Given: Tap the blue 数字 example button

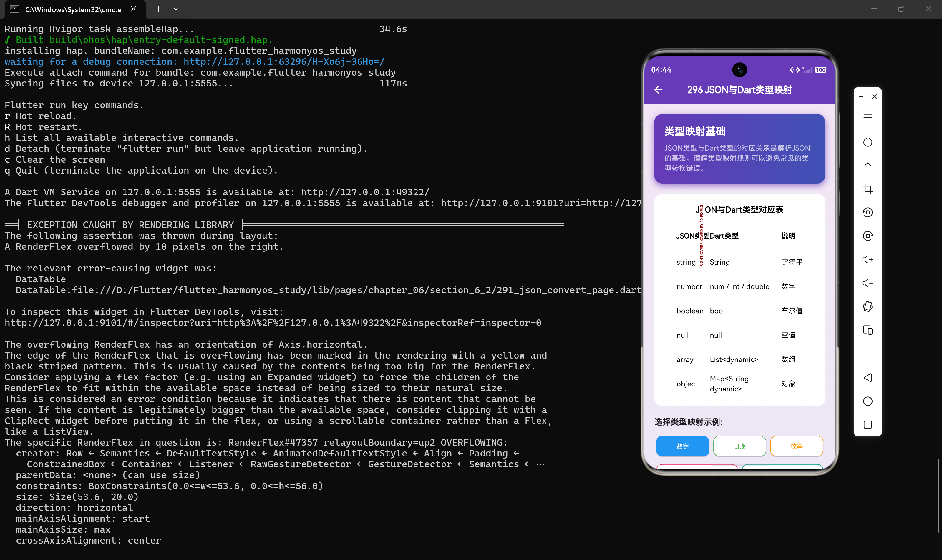Looking at the screenshot, I should click(682, 446).
